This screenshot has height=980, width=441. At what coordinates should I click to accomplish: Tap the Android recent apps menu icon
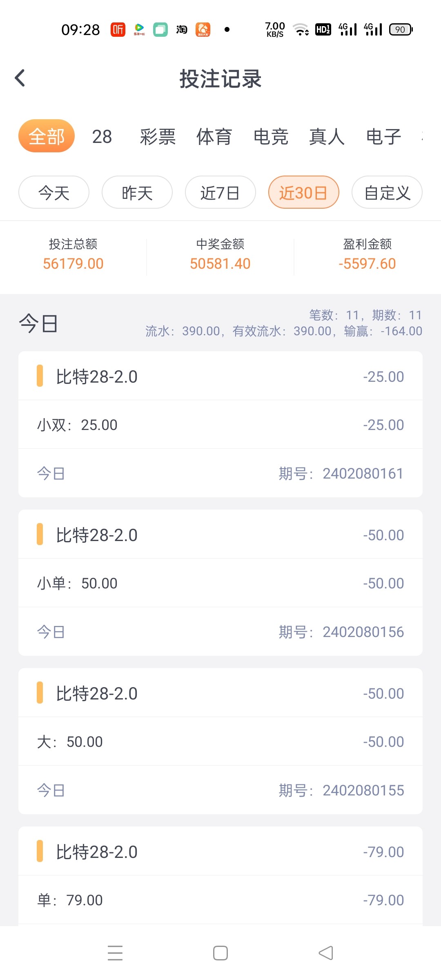coord(115,953)
